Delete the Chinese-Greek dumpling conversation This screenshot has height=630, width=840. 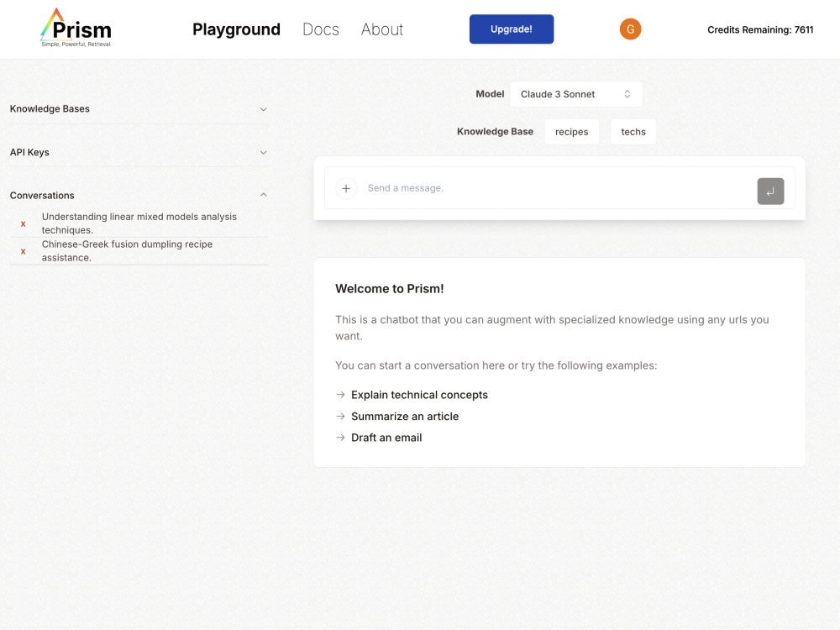pos(23,251)
